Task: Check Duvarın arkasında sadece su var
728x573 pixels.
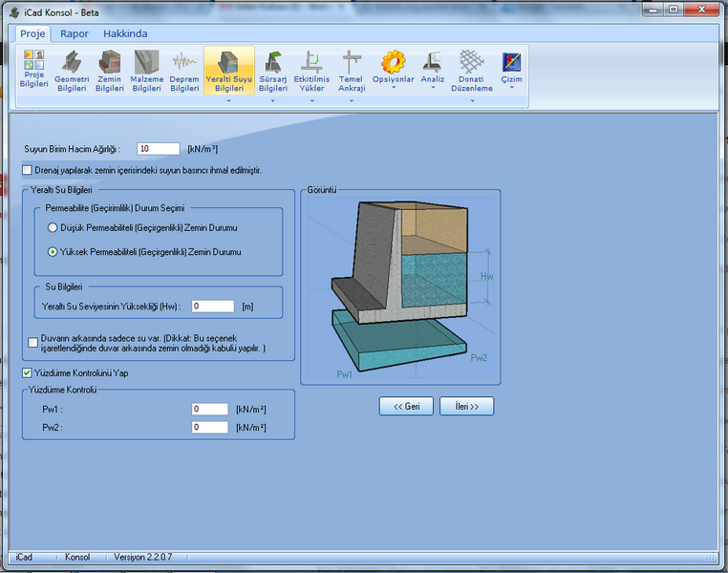Action: pyautogui.click(x=32, y=343)
